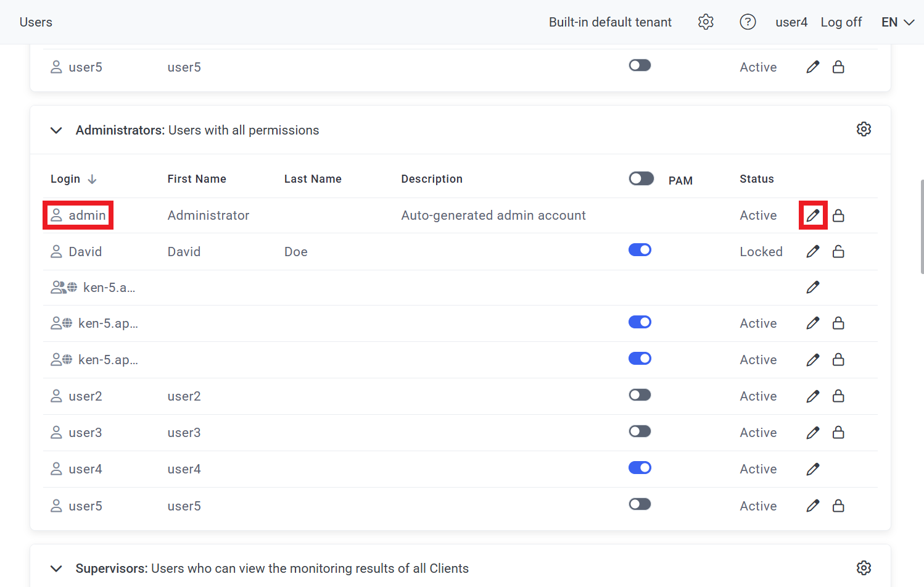The width and height of the screenshot is (924, 587).
Task: Disable the PAM toggle for David
Action: pos(640,250)
